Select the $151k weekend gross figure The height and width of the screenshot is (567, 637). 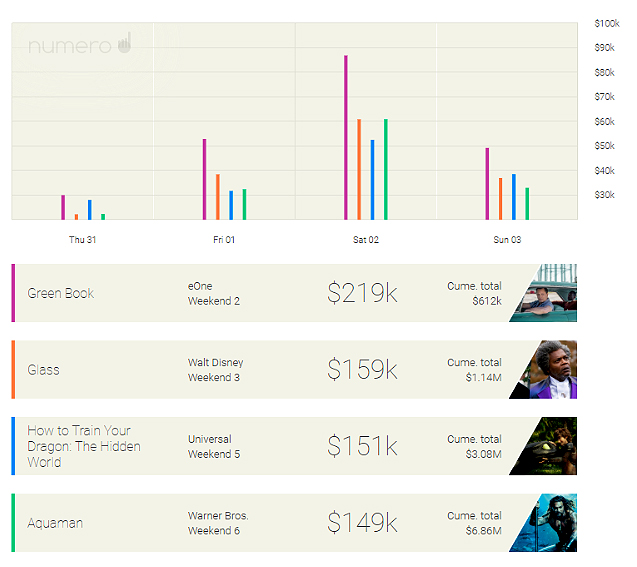362,446
